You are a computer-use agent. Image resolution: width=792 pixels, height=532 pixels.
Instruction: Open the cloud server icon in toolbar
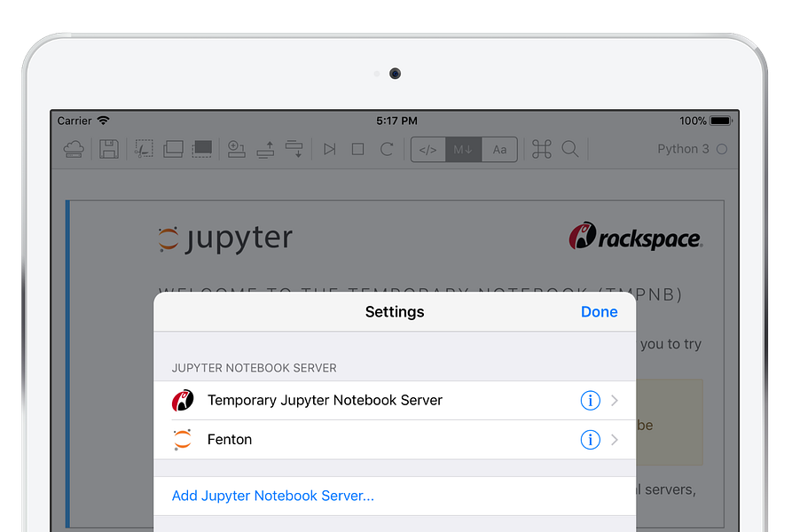coord(74,150)
